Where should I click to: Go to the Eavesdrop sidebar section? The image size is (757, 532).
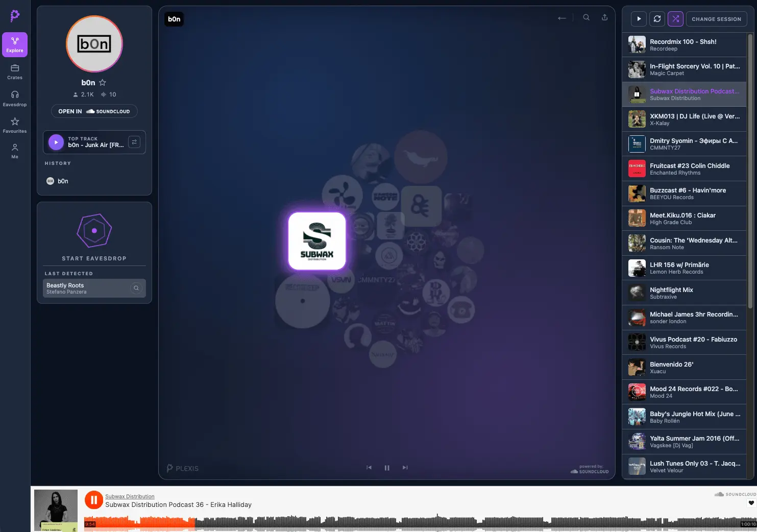(15, 99)
